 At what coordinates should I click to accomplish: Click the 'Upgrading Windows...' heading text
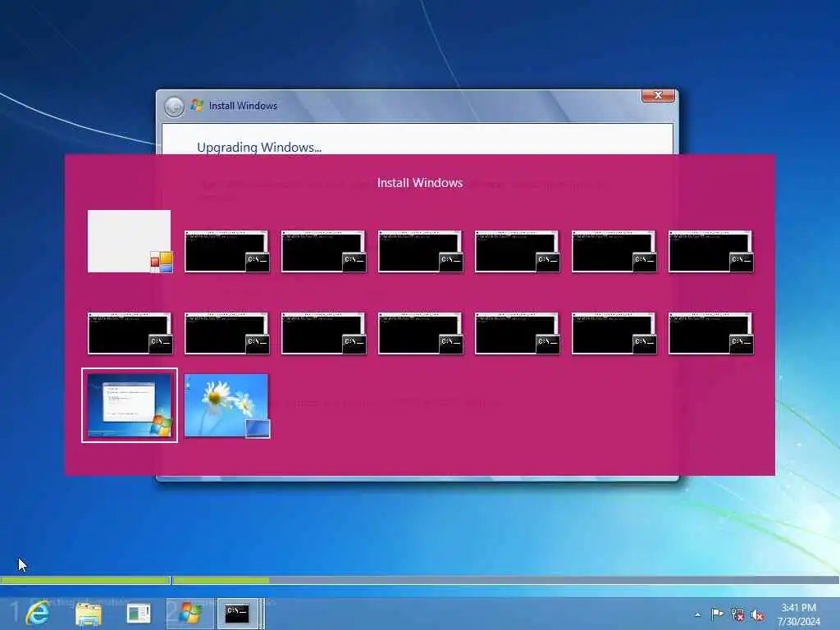[x=259, y=147]
